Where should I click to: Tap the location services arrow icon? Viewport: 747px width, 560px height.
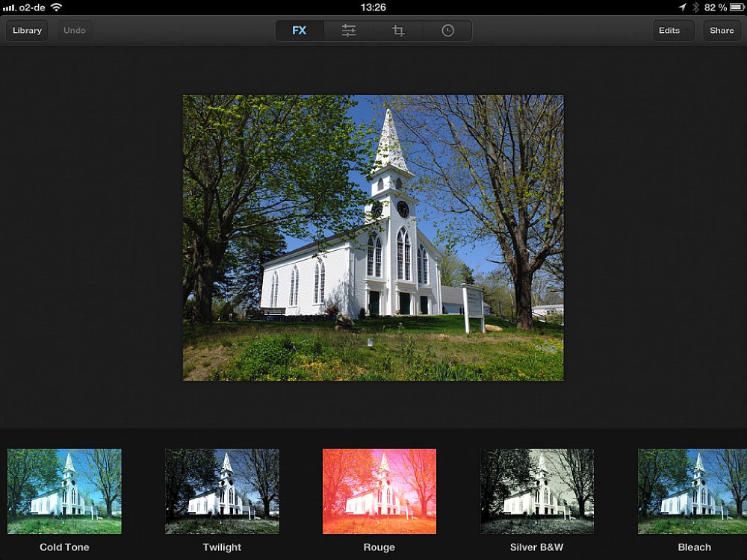click(x=682, y=7)
